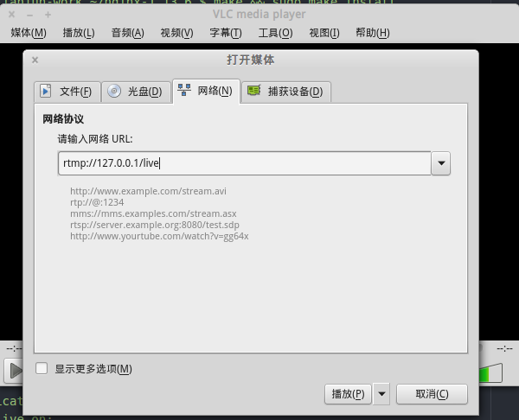Adjust the VLC volume slider
Viewport: 519px width, 420px height.
coord(490,372)
